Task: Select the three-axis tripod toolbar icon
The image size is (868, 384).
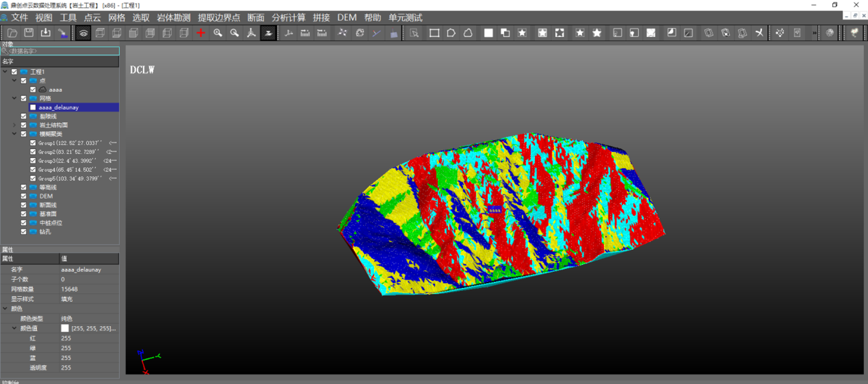Action: tap(251, 33)
